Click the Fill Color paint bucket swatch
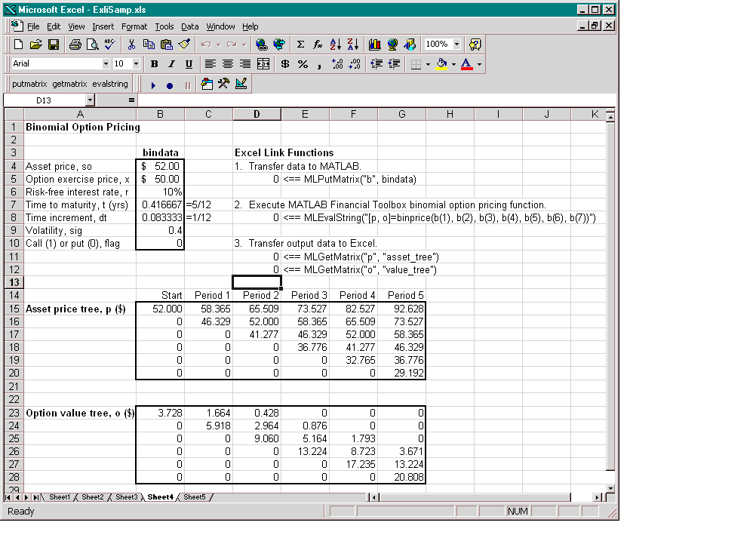This screenshot has height=538, width=756. pyautogui.click(x=441, y=64)
